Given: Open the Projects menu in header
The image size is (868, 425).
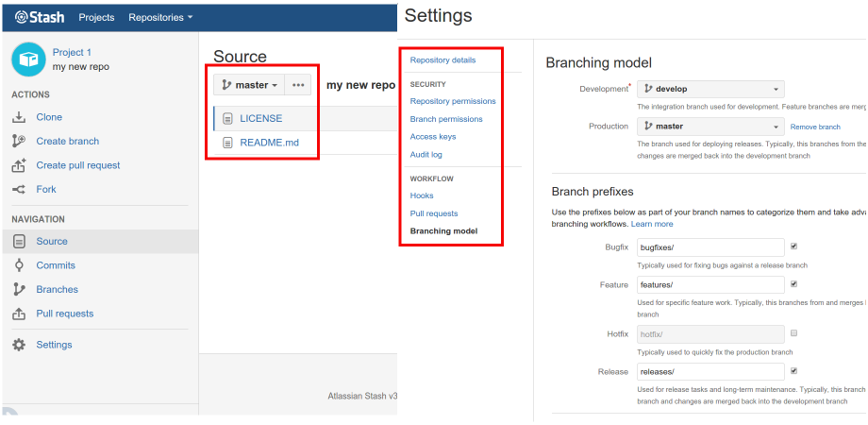Looking at the screenshot, I should coord(96,17).
